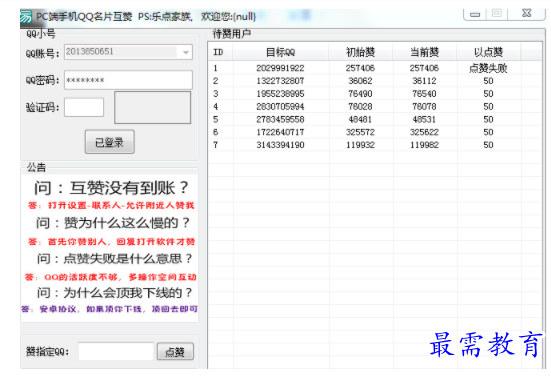Click the 当前赞 column header
Screen dimensions: 551x376
(x=424, y=52)
